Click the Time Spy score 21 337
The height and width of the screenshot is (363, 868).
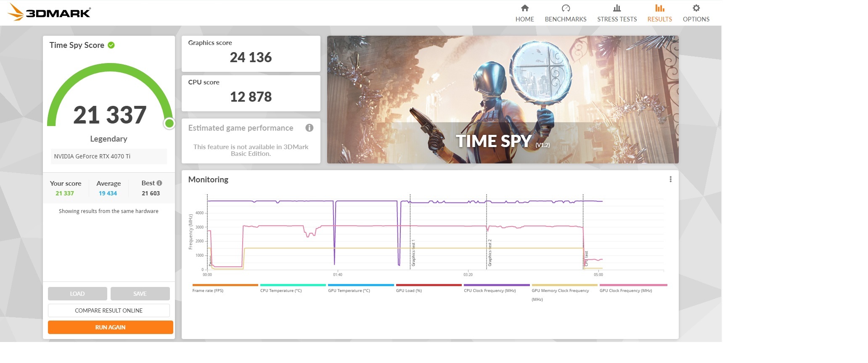pos(110,115)
